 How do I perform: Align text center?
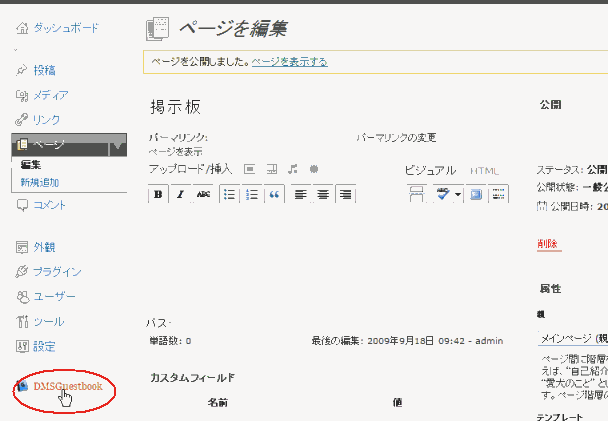click(323, 194)
